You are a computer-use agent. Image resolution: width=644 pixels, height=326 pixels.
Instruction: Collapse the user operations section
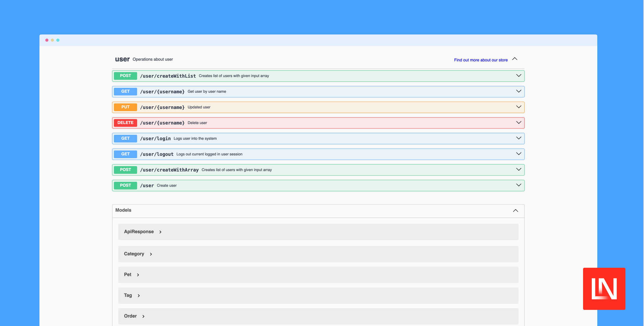tap(515, 59)
